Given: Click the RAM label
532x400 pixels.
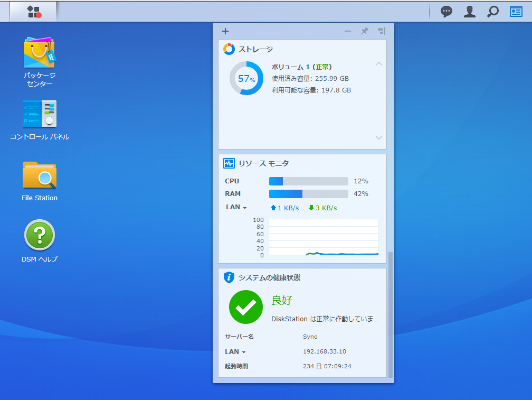Looking at the screenshot, I should [x=233, y=194].
